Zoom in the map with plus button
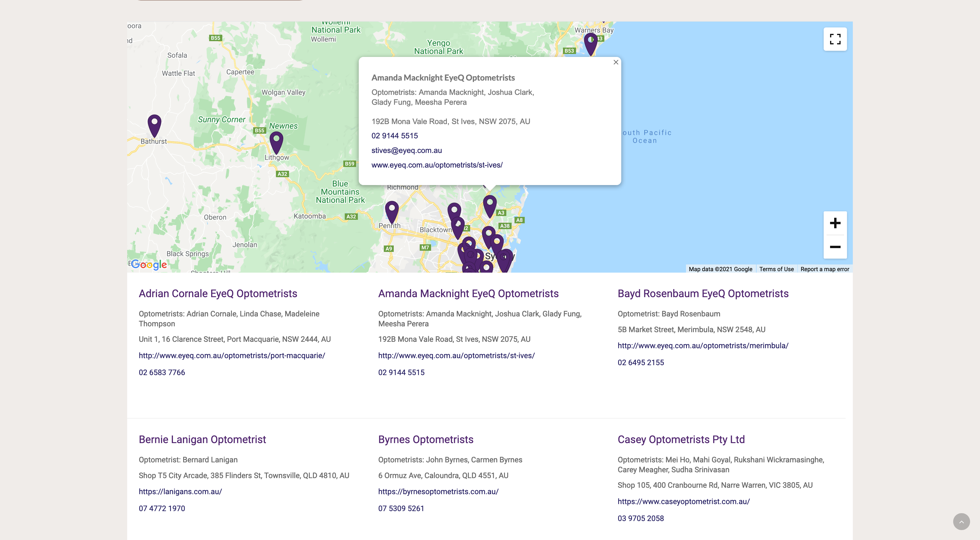This screenshot has width=980, height=540. (835, 223)
